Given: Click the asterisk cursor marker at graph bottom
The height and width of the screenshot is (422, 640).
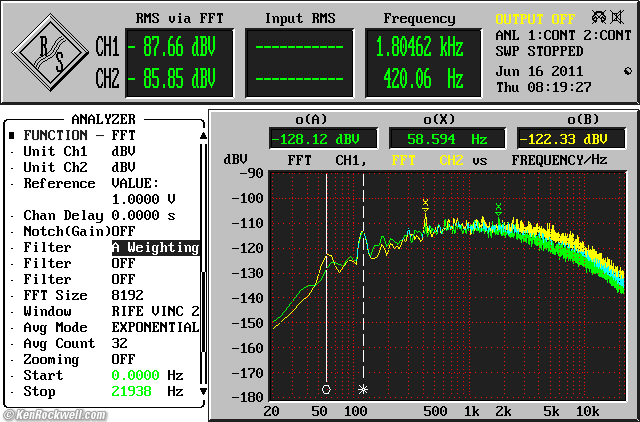Looking at the screenshot, I should (363, 389).
